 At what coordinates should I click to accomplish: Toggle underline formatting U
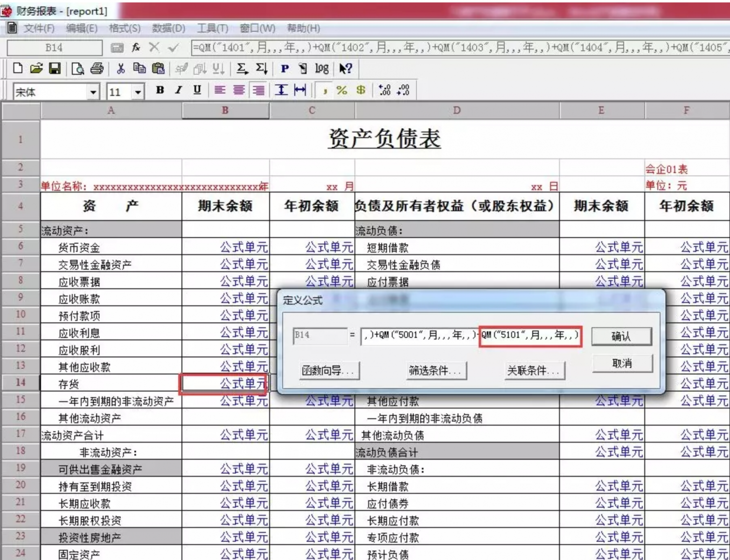click(197, 90)
